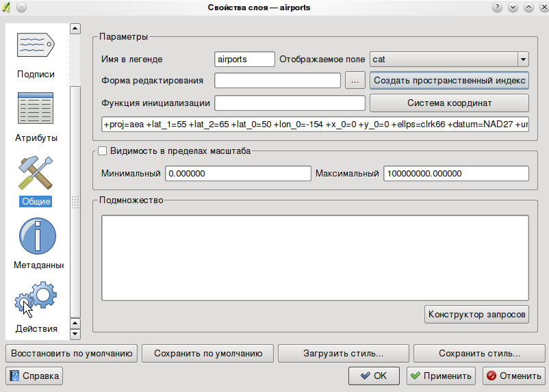Open the Метаданные info icon
549x392 pixels.
coord(36,237)
